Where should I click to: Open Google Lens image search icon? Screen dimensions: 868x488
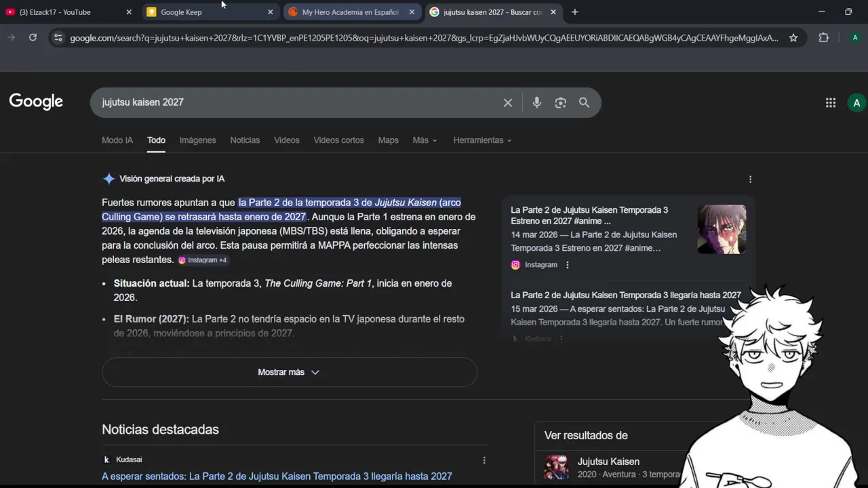tap(560, 102)
